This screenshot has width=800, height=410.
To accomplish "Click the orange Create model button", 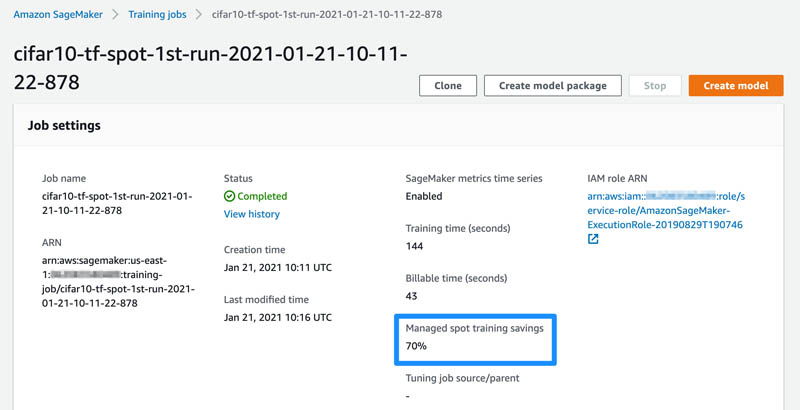I will 736,86.
